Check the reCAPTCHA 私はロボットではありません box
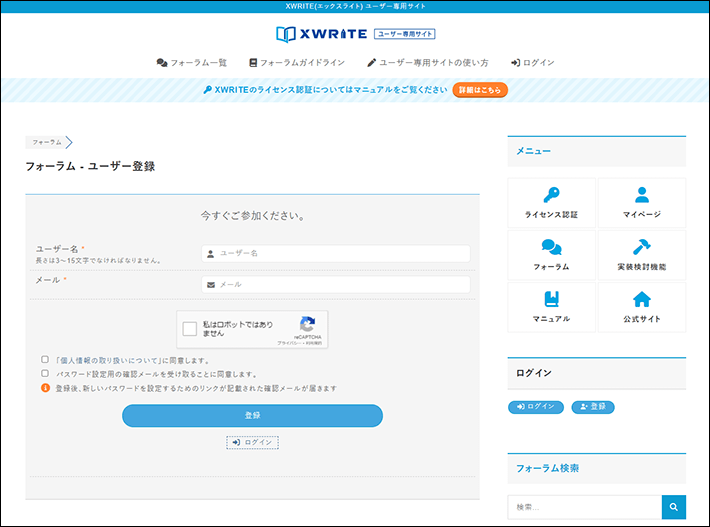This screenshot has height=527, width=710. click(190, 329)
